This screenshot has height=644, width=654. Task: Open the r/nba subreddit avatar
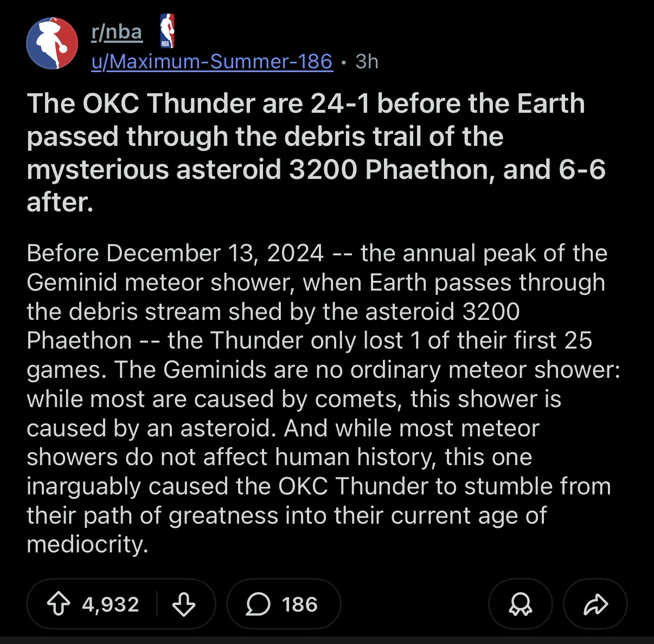52,43
